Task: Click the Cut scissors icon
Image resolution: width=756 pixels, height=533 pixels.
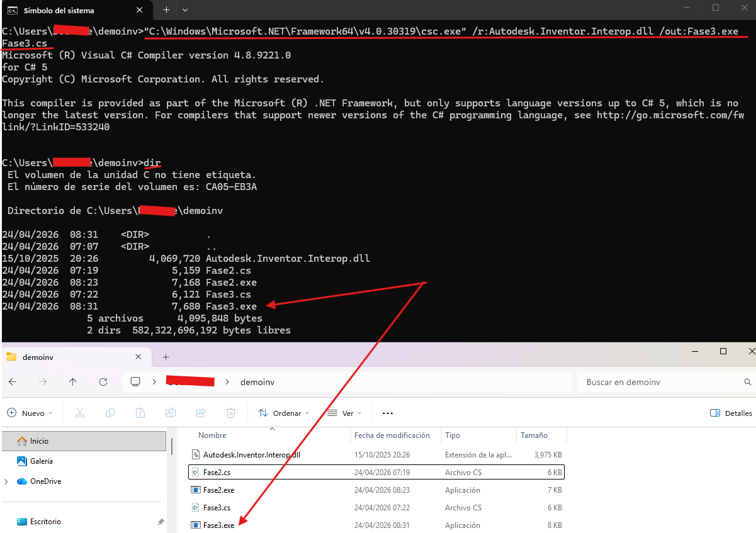Action: click(x=80, y=413)
